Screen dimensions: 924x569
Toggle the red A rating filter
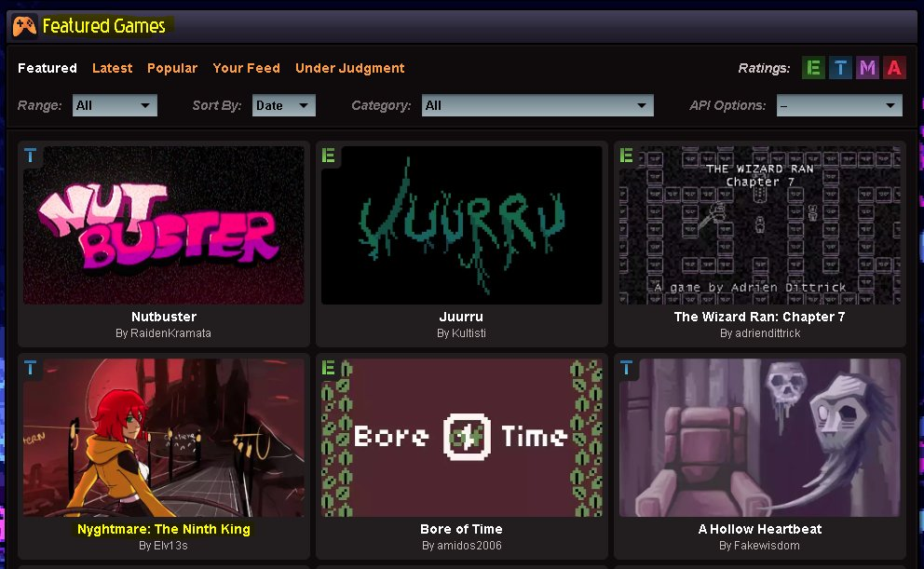coord(894,68)
